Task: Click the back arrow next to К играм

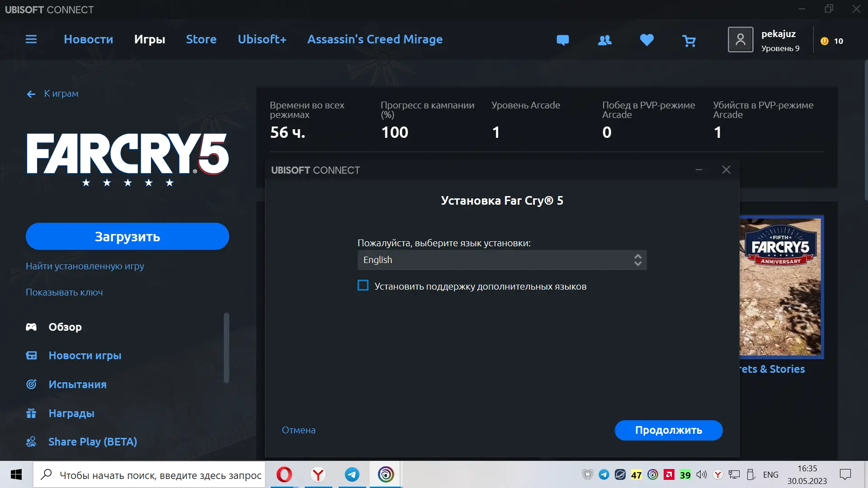Action: coord(31,94)
